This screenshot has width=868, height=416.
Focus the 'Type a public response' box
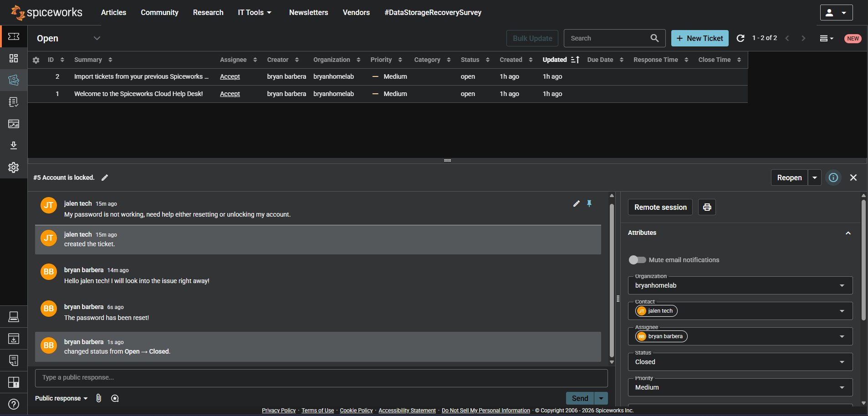point(322,378)
